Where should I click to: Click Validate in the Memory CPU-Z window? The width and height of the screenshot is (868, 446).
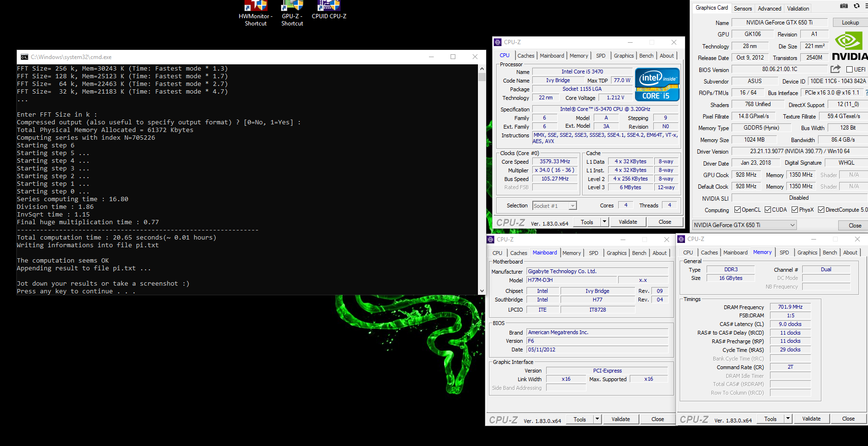click(x=811, y=419)
